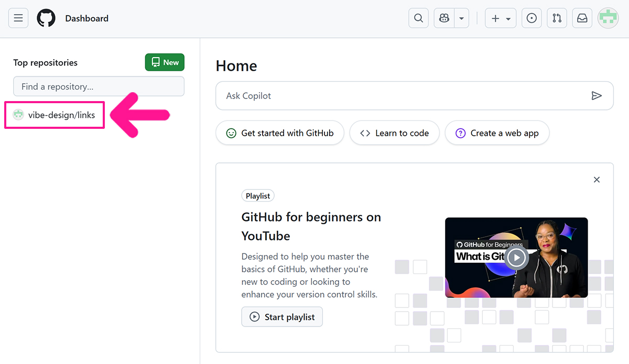
Task: Open the Pull requests icon
Action: [557, 18]
